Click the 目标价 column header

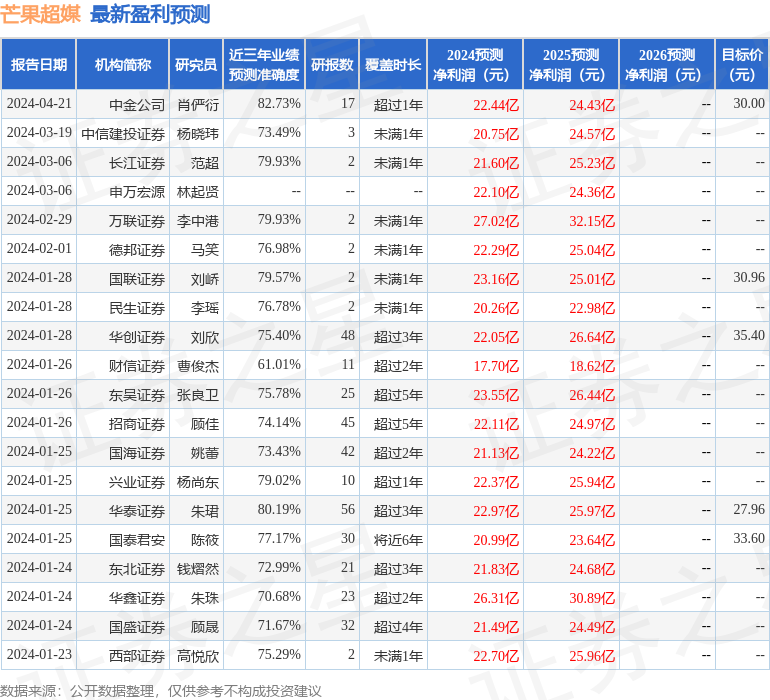(742, 65)
